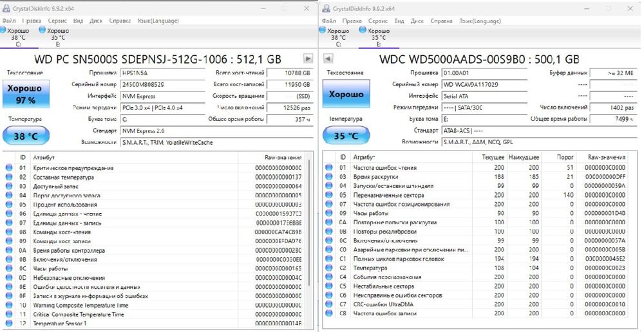This screenshot has width=644, height=332.
Task: Click status orb for Часы работы 09 row, right window
Action: (329, 214)
